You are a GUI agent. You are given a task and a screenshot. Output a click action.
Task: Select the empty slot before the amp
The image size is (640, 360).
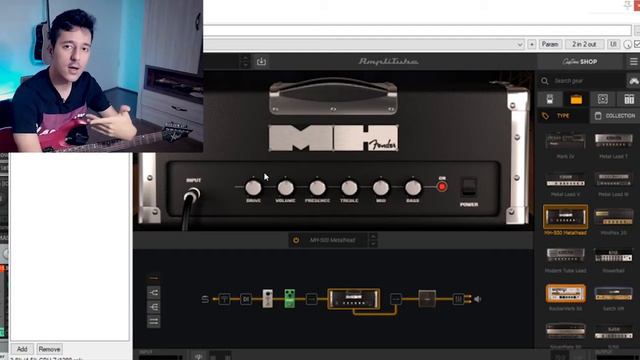pos(311,299)
